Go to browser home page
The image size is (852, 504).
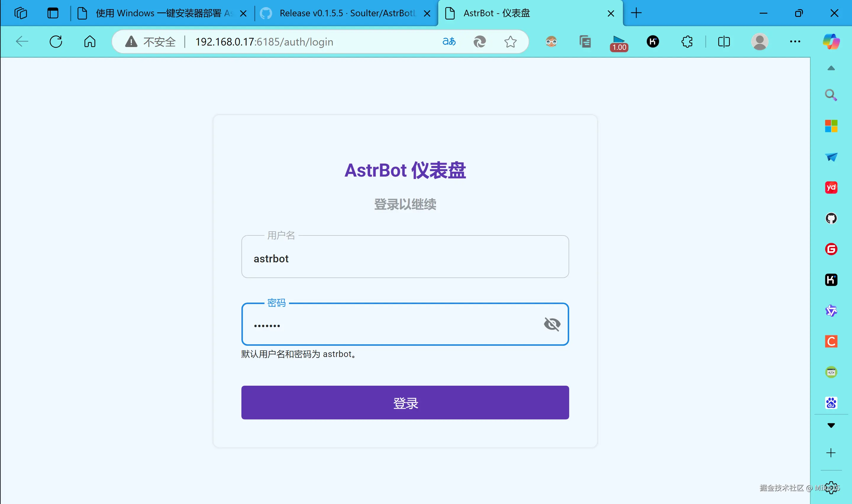coord(90,42)
